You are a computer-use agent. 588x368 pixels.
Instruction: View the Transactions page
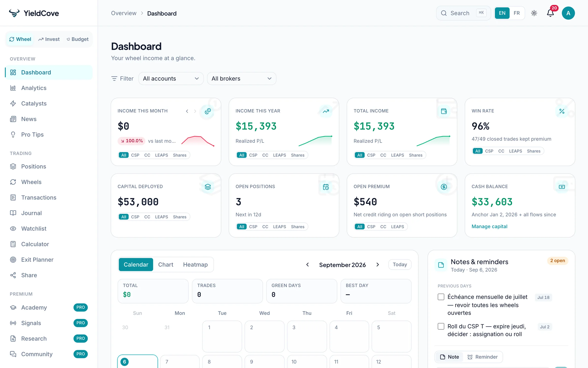[x=49, y=197]
